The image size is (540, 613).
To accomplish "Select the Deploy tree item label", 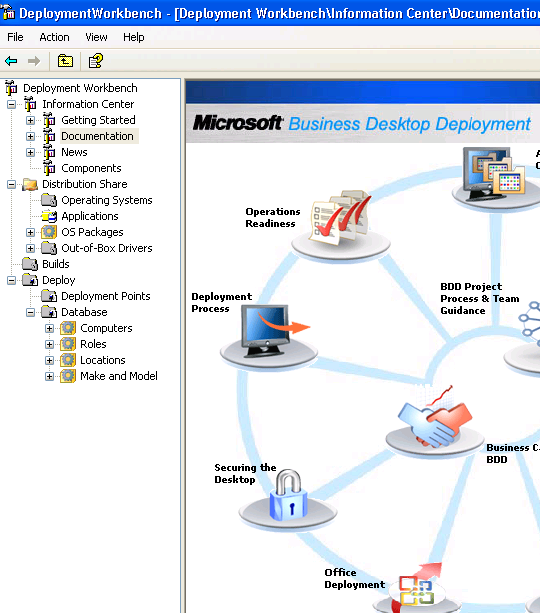I will pos(59,280).
